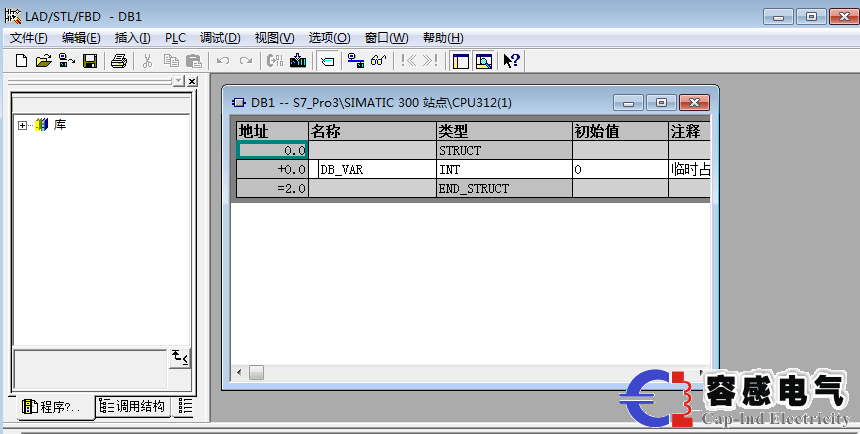This screenshot has height=434, width=860.
Task: Open the side panel's dropdown arrow
Action: (179, 81)
